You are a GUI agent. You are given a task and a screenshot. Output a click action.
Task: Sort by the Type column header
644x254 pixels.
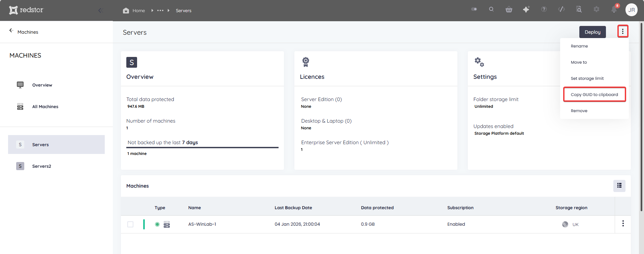click(x=160, y=208)
